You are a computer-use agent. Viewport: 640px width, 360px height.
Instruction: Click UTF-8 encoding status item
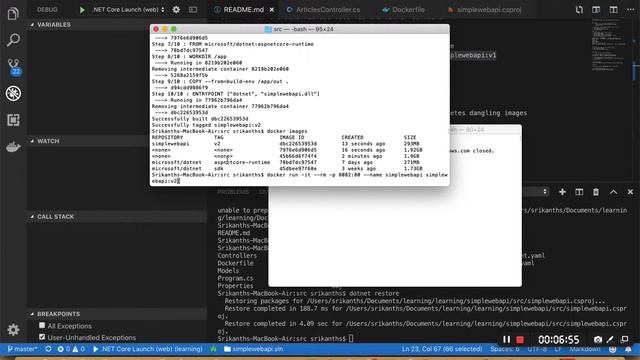(537, 349)
